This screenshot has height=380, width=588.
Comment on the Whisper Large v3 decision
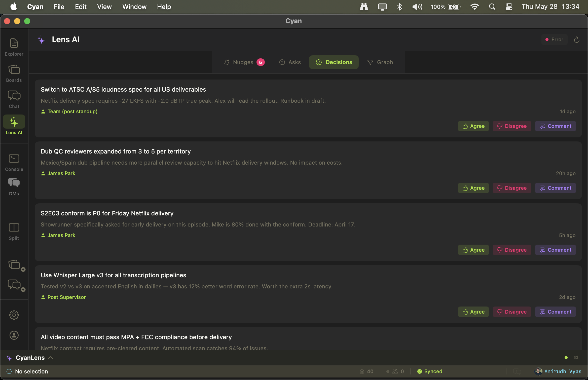tap(556, 312)
